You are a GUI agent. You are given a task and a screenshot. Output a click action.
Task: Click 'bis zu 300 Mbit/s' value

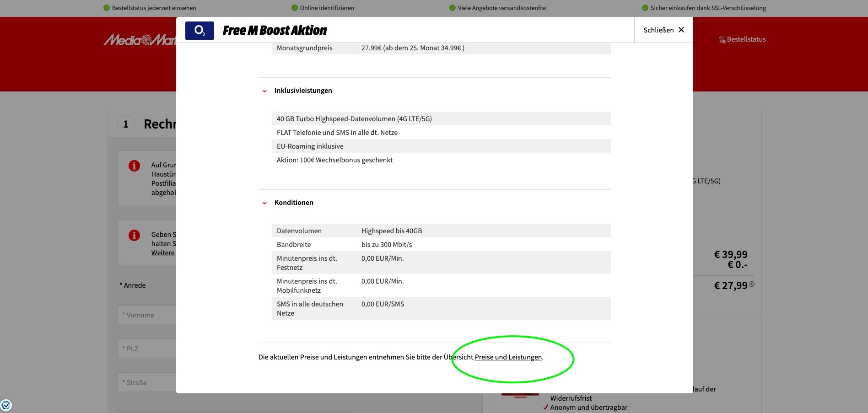click(387, 245)
